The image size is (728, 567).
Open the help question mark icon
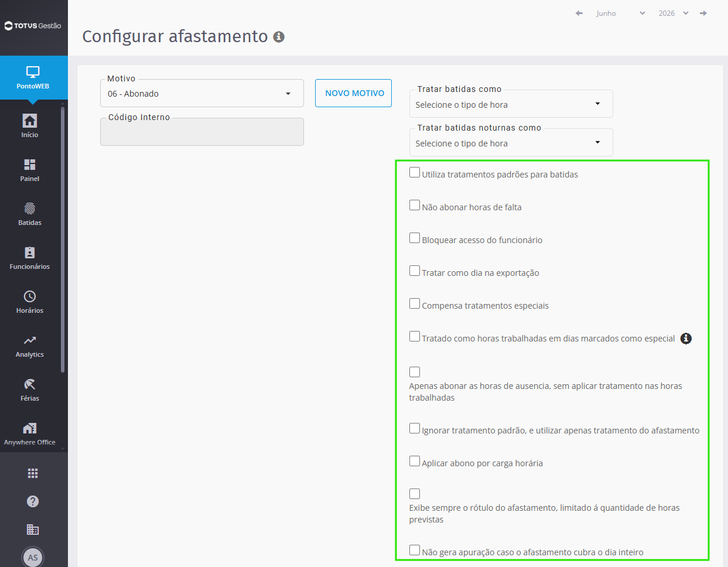click(33, 501)
